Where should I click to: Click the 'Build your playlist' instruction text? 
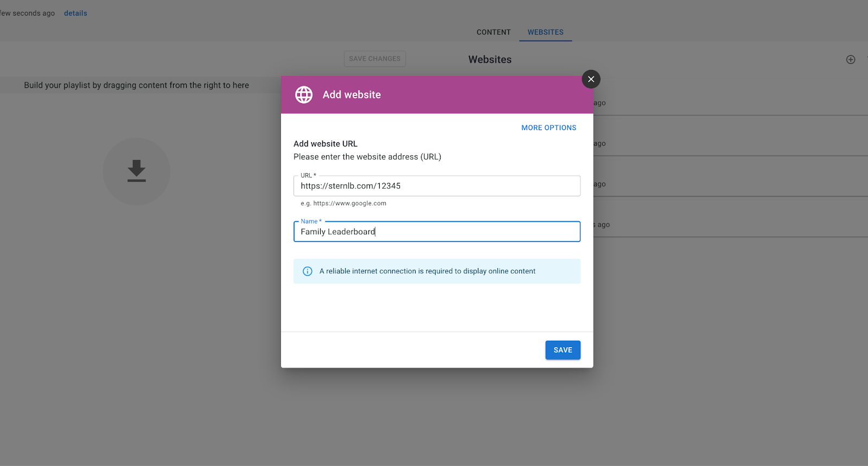point(136,85)
